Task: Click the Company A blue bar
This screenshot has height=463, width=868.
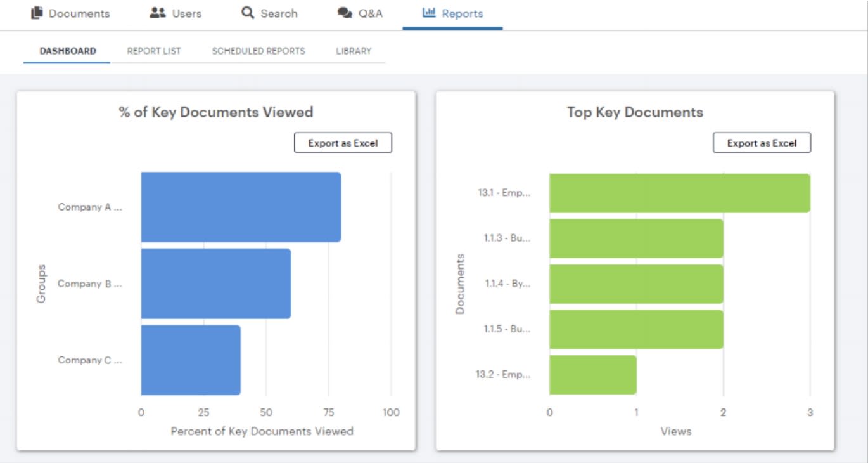Action: point(241,207)
